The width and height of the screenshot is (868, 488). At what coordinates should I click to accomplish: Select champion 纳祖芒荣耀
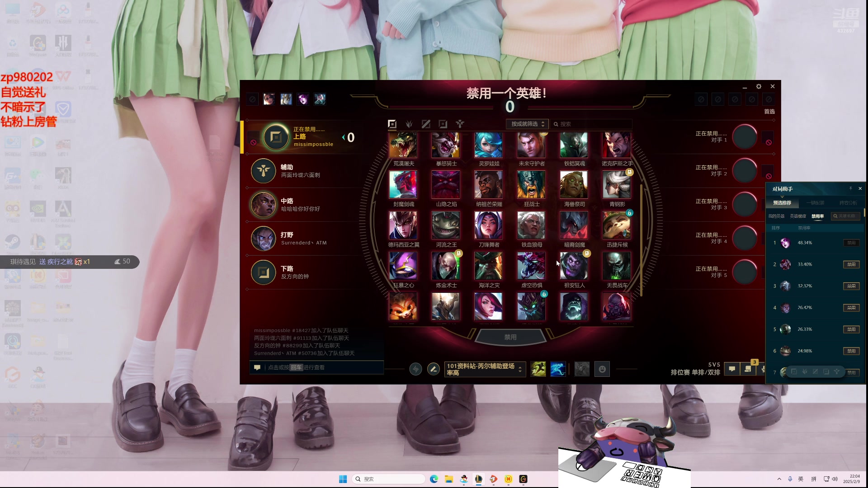coord(488,184)
